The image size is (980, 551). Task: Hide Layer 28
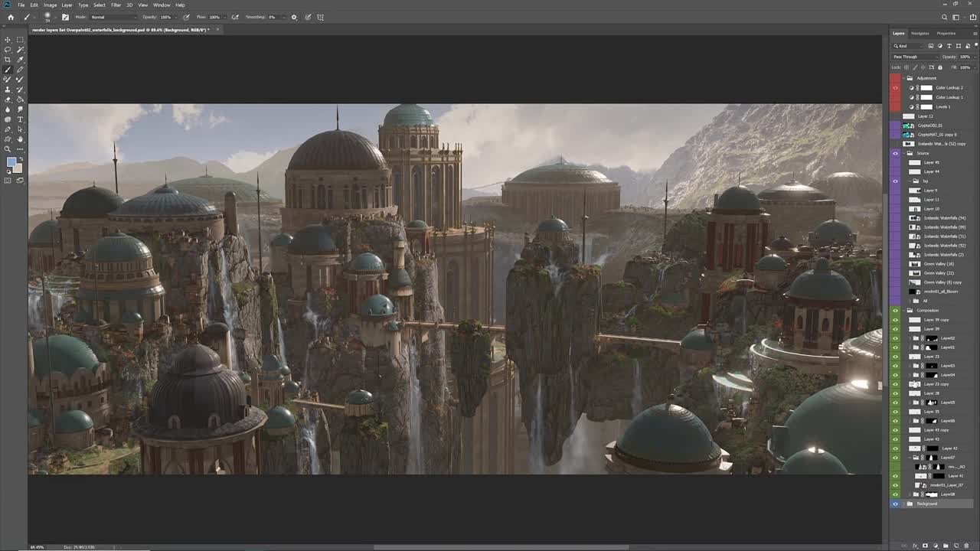[895, 393]
